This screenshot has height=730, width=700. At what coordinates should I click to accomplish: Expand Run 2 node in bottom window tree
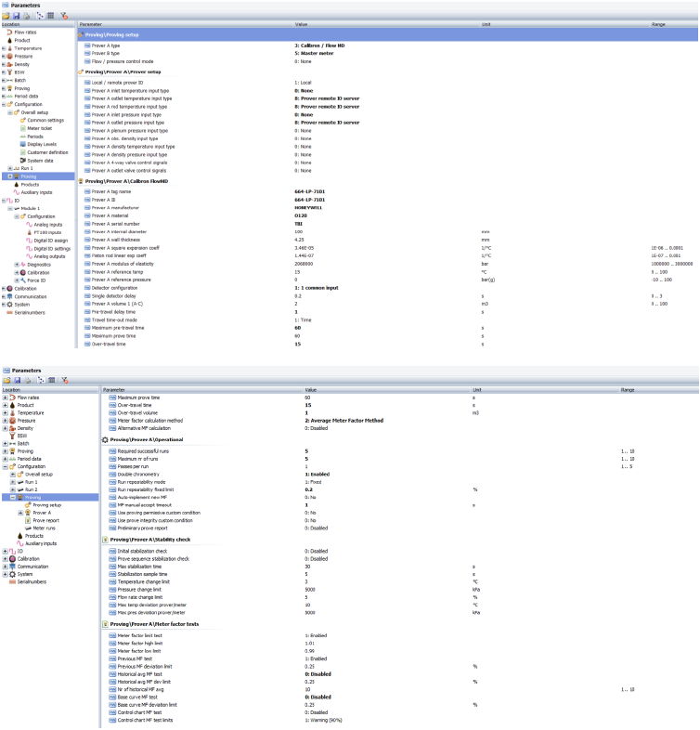[13, 489]
